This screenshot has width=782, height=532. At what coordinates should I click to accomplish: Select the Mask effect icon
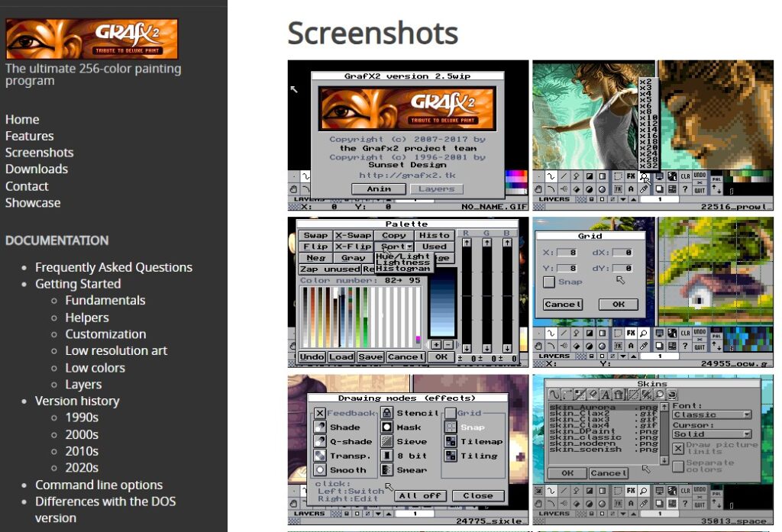tap(387, 427)
